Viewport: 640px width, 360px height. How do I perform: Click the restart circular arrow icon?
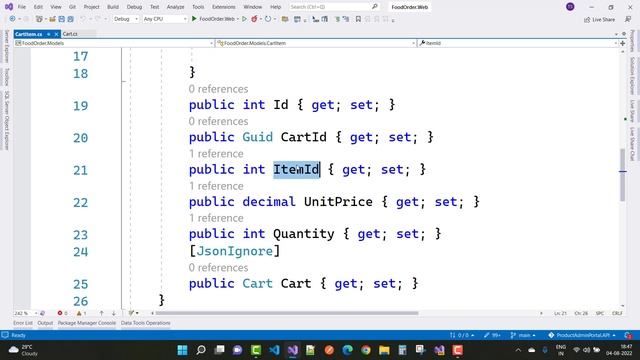coord(268,19)
